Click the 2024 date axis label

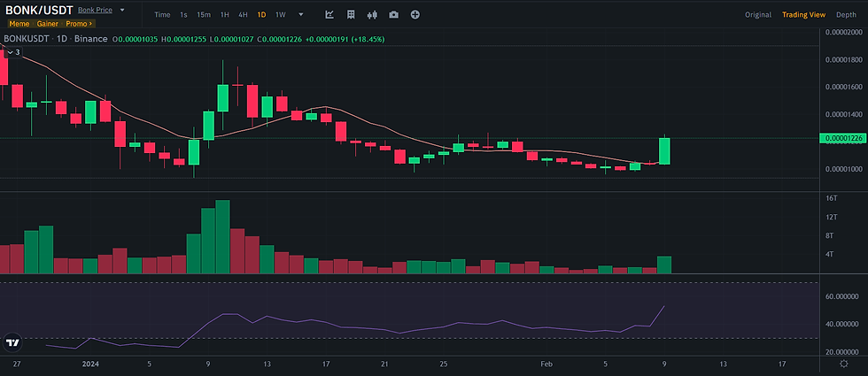(90, 364)
